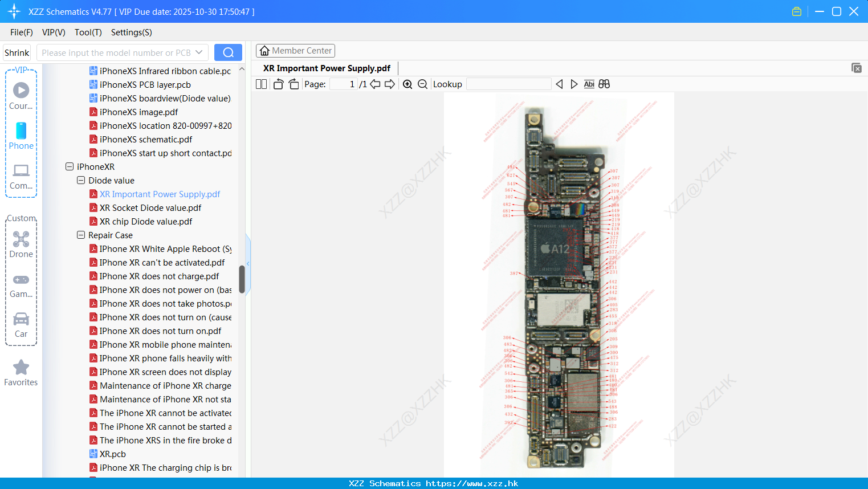The image size is (868, 489).
Task: Rotate page counterclockwise
Action: pyautogui.click(x=279, y=84)
